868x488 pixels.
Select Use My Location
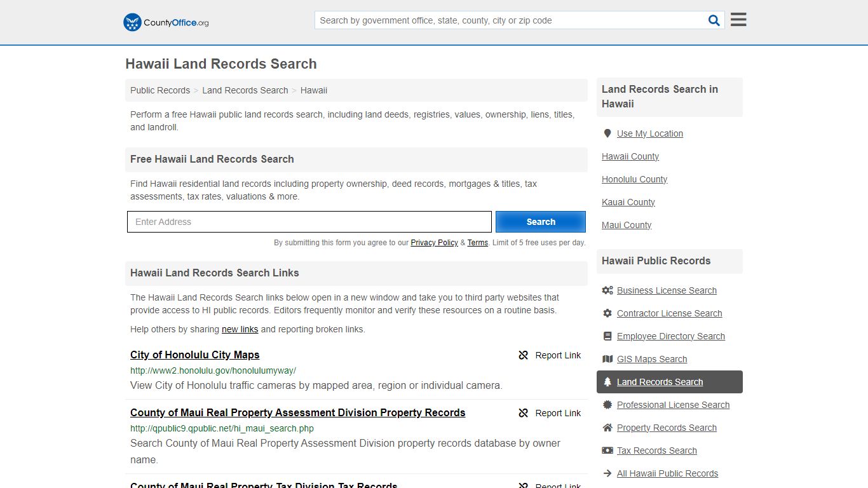(650, 133)
